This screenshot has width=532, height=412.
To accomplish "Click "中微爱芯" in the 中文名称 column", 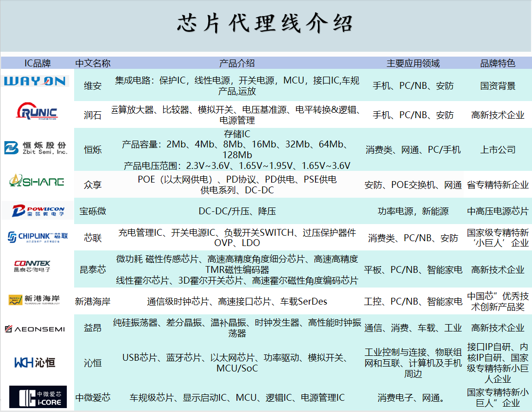I will [x=93, y=397].
